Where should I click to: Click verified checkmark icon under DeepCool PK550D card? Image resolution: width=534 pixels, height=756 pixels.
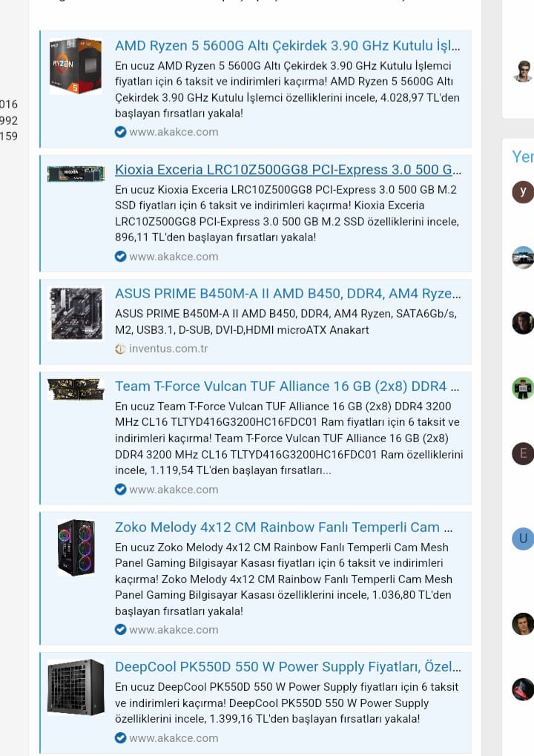(120, 738)
